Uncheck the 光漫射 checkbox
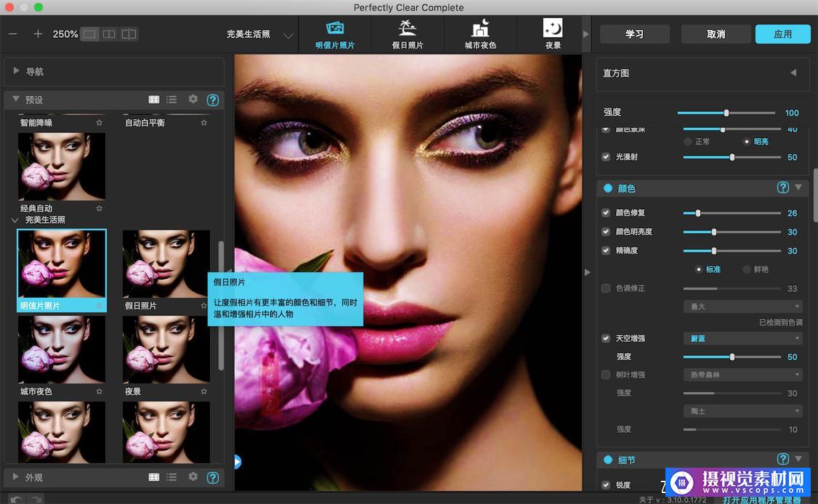 (x=606, y=157)
